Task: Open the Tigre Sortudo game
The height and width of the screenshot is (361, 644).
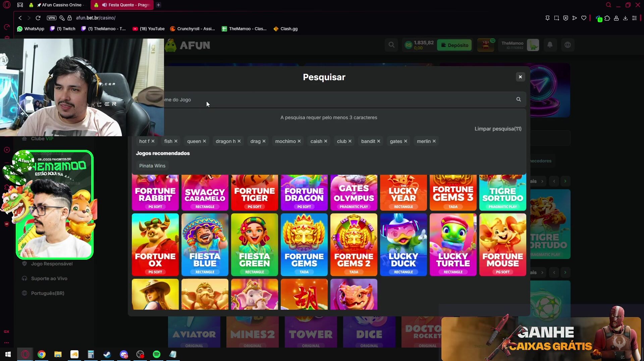Action: pos(503,193)
